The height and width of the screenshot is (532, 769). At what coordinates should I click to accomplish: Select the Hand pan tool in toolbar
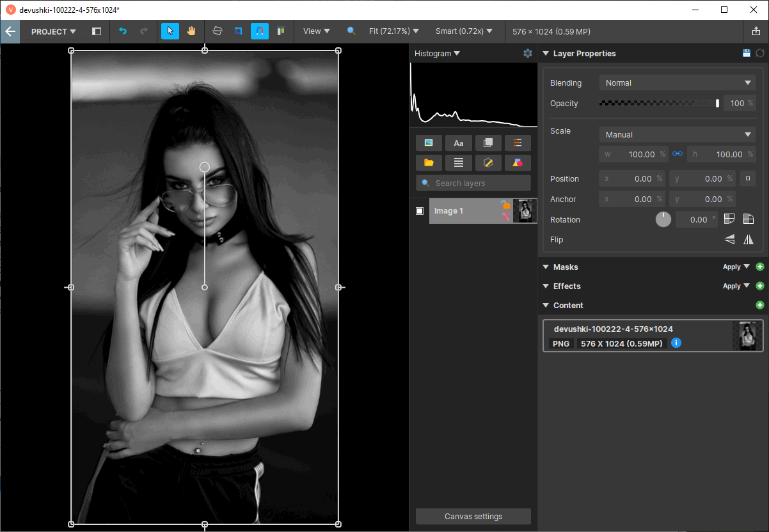click(191, 31)
